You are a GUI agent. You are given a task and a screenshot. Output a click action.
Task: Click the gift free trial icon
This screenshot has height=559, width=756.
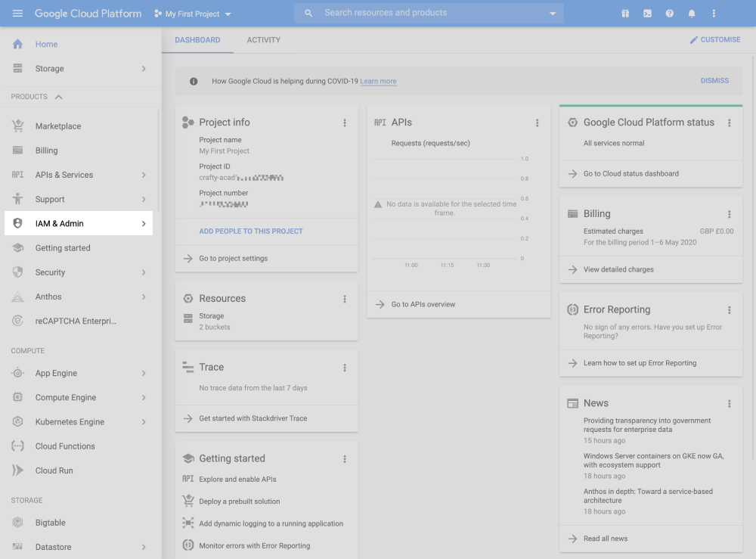pos(625,14)
